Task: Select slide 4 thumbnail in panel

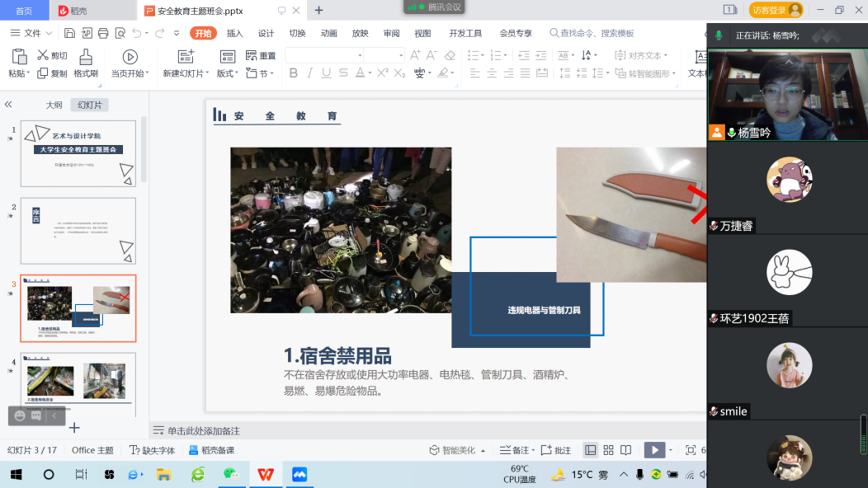Action: [x=78, y=383]
